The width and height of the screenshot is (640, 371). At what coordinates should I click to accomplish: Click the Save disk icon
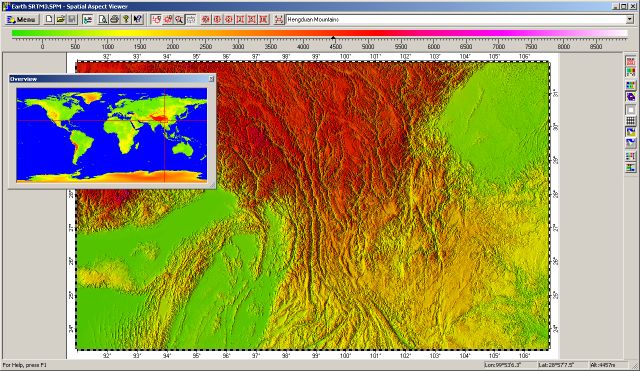pos(72,19)
